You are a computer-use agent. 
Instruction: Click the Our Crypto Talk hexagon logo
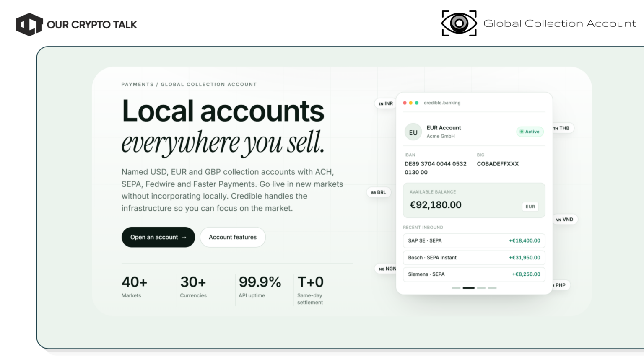(x=29, y=24)
